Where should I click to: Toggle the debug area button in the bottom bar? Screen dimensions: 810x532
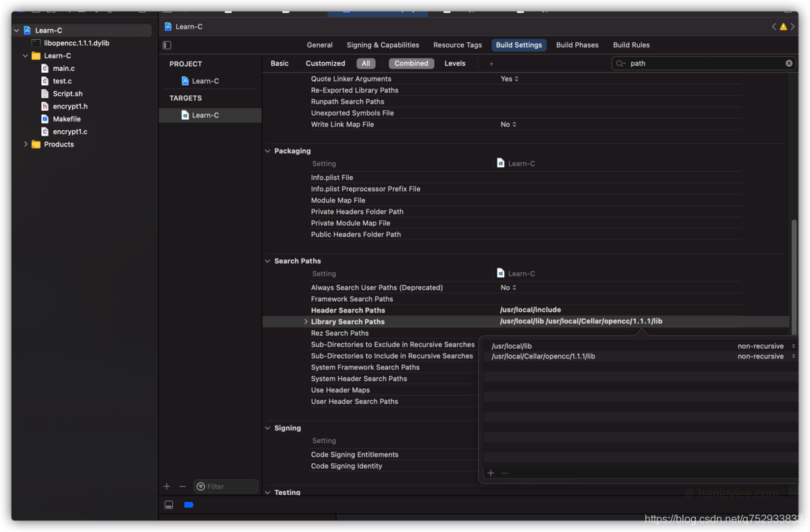(169, 505)
